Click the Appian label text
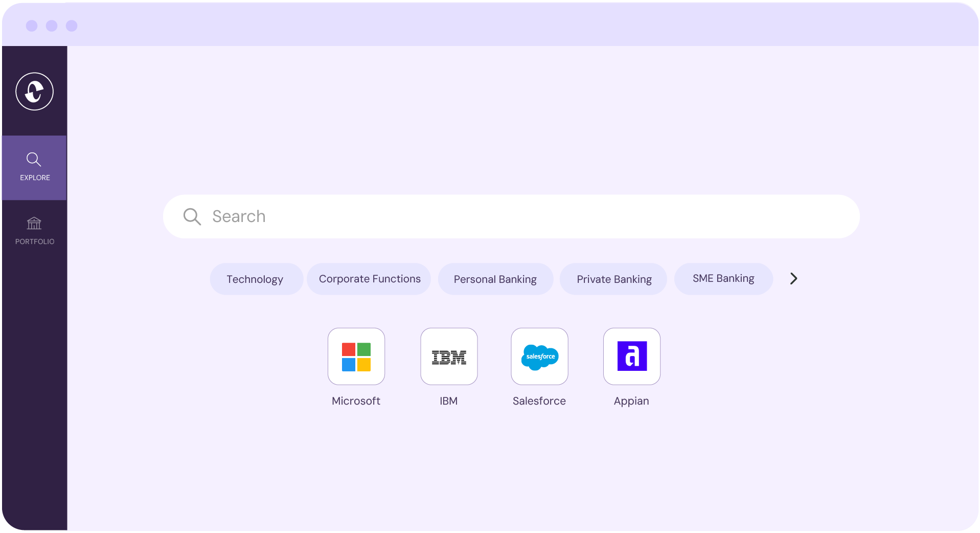The image size is (980, 533). pyautogui.click(x=631, y=402)
